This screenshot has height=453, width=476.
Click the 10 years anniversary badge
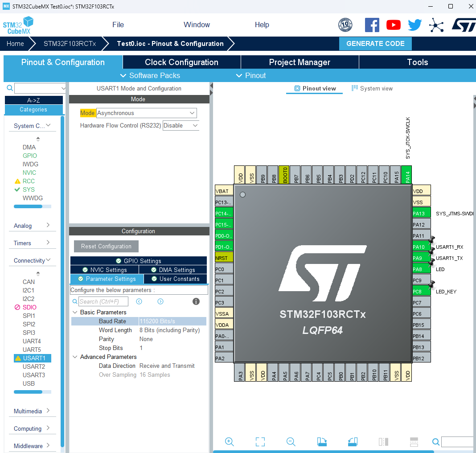coord(345,25)
